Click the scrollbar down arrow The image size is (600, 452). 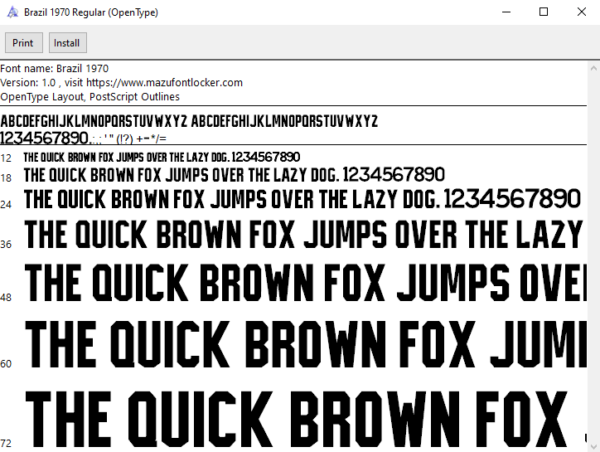(593, 446)
